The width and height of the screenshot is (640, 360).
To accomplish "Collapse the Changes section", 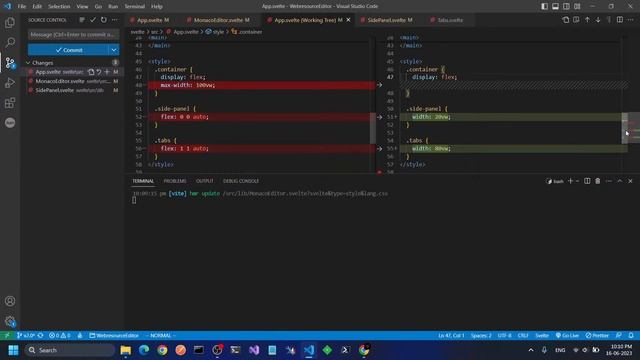I will click(28, 63).
